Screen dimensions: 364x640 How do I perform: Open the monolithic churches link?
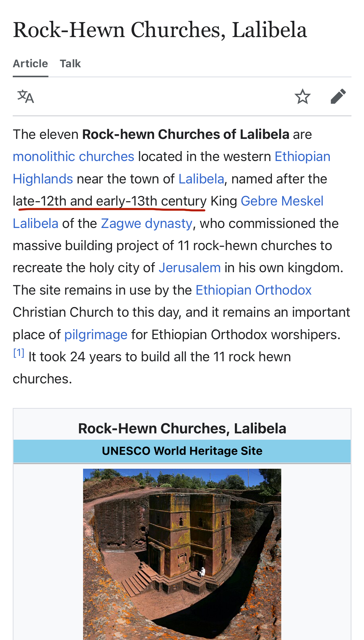(x=73, y=157)
